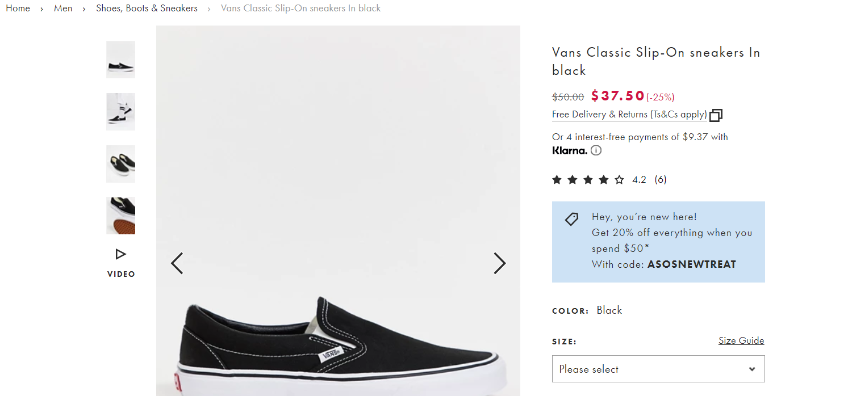Screen dimensions: 848x396
Task: Click Free Delivery & Returns link
Action: 630,115
